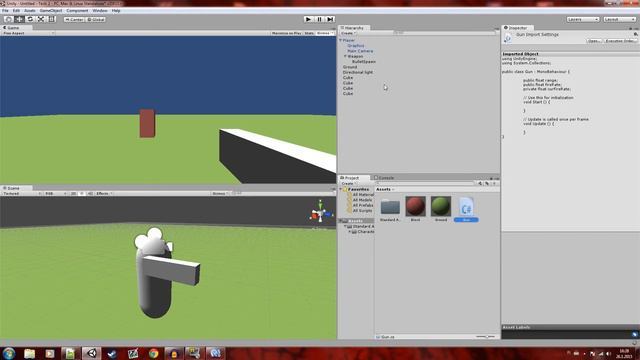Viewport: 640px width, 360px height.
Task: Collapse the Player object in Hierarchy
Action: [x=341, y=40]
